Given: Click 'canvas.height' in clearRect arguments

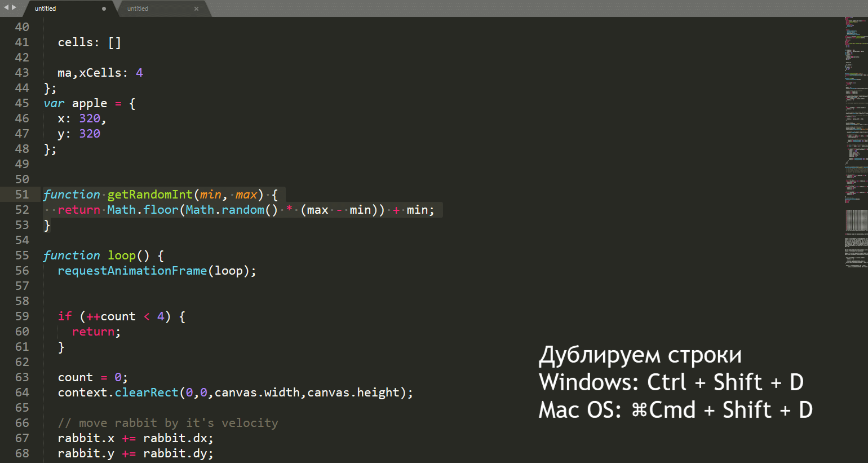Looking at the screenshot, I should [353, 393].
